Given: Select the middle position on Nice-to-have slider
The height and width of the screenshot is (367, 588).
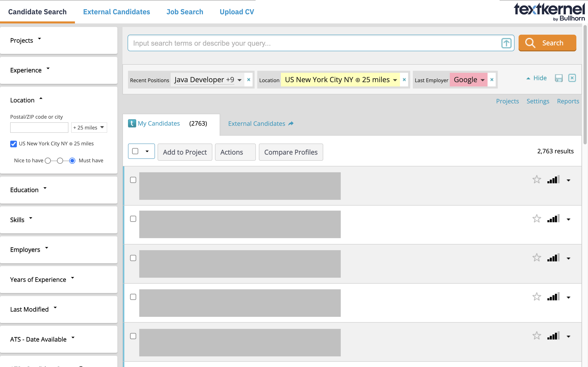Looking at the screenshot, I should 60,161.
